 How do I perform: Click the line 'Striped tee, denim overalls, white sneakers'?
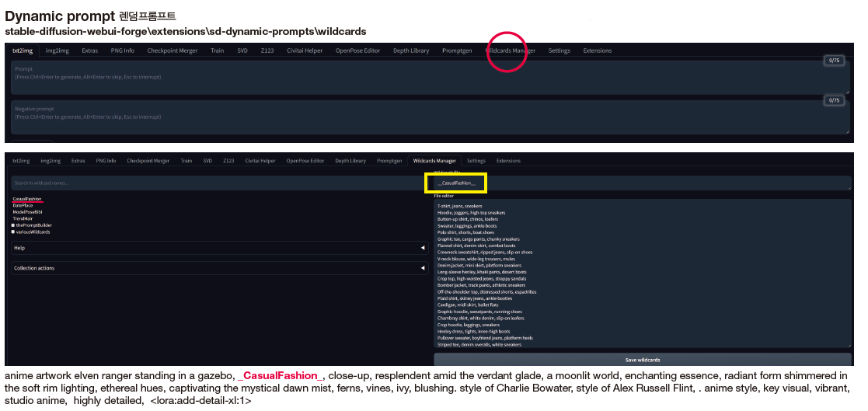(x=479, y=345)
